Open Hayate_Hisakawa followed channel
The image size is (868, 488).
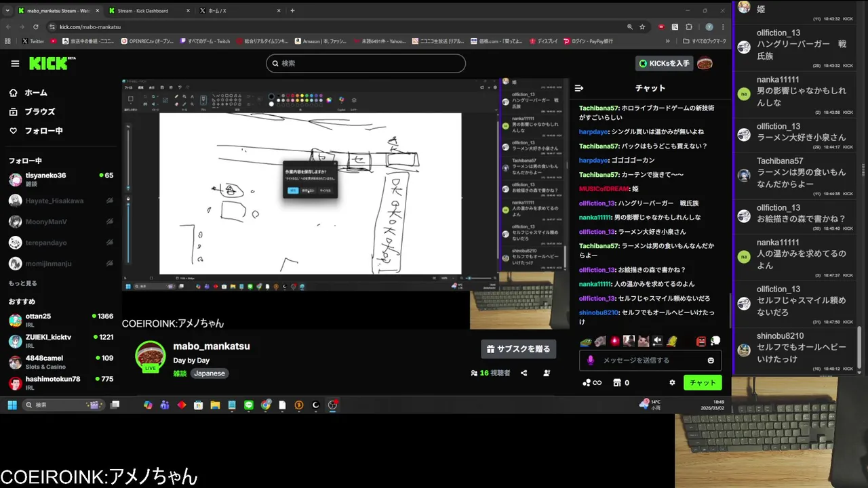[61, 201]
